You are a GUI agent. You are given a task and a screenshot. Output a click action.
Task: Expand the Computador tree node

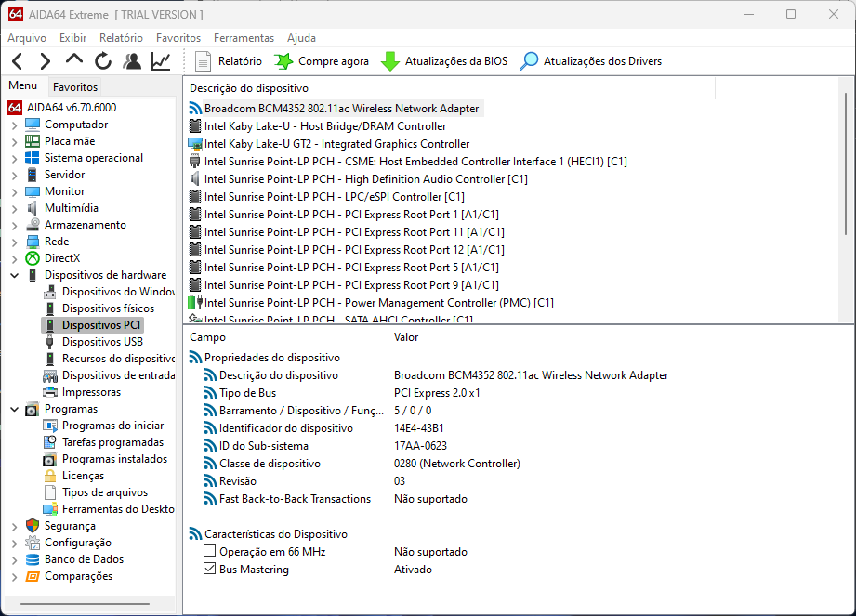click(x=14, y=125)
